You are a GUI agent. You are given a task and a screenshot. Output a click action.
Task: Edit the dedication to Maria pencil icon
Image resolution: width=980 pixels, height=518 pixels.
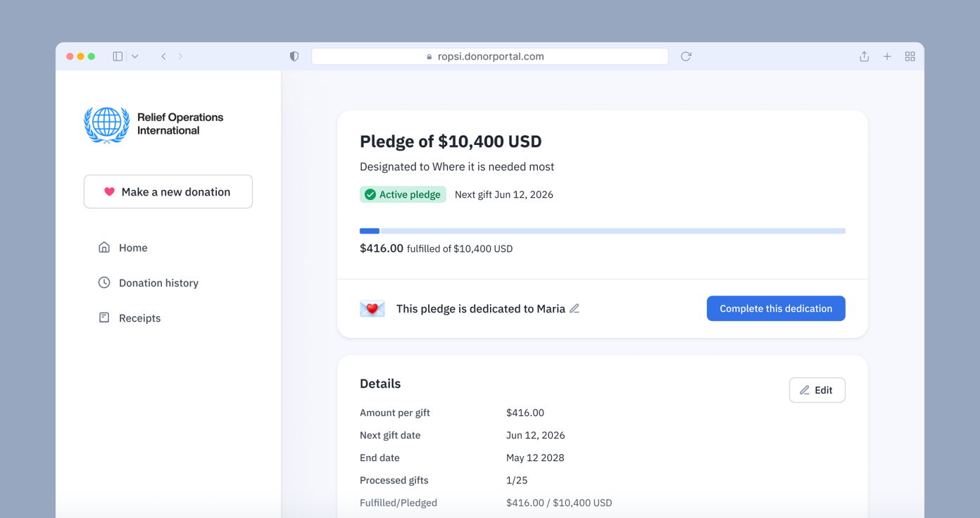[574, 308]
